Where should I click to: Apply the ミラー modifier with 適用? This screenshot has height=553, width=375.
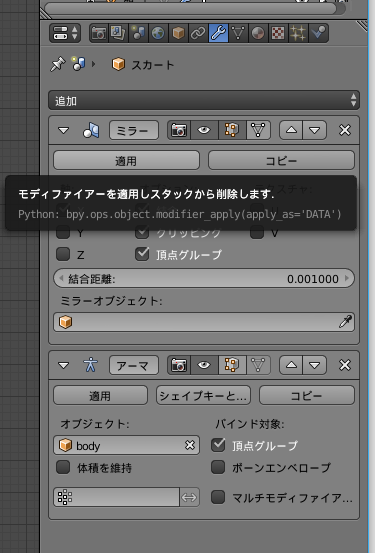[x=126, y=160]
